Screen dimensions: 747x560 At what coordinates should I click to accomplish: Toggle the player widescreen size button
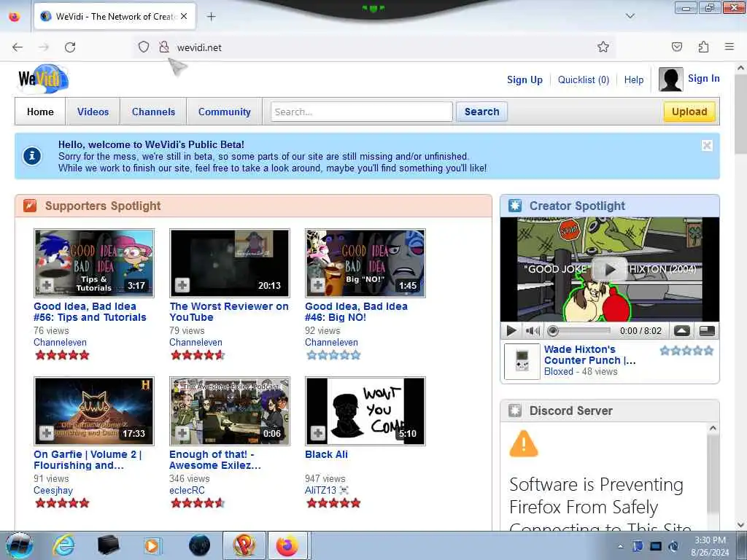706,330
